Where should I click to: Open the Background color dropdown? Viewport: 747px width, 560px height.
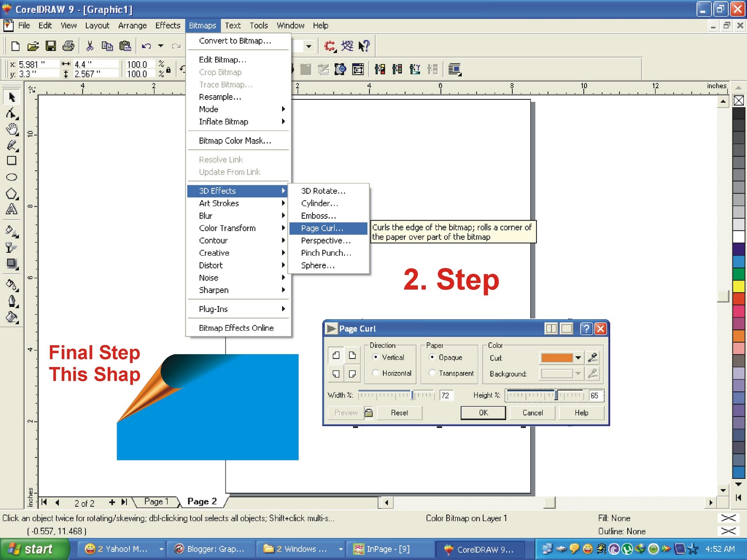tap(578, 373)
